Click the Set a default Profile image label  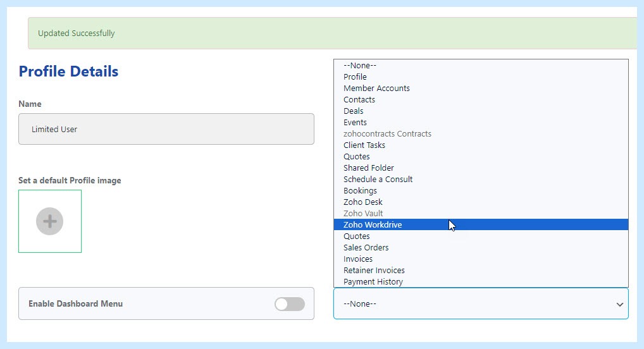coord(70,181)
